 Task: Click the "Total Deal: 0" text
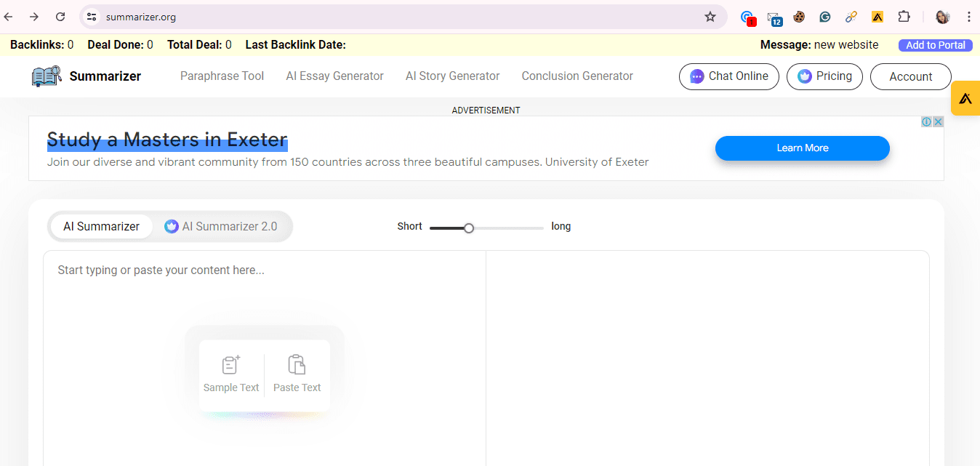point(199,45)
